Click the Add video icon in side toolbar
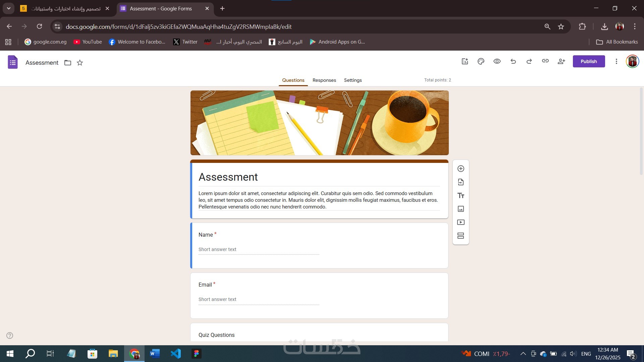 461,222
